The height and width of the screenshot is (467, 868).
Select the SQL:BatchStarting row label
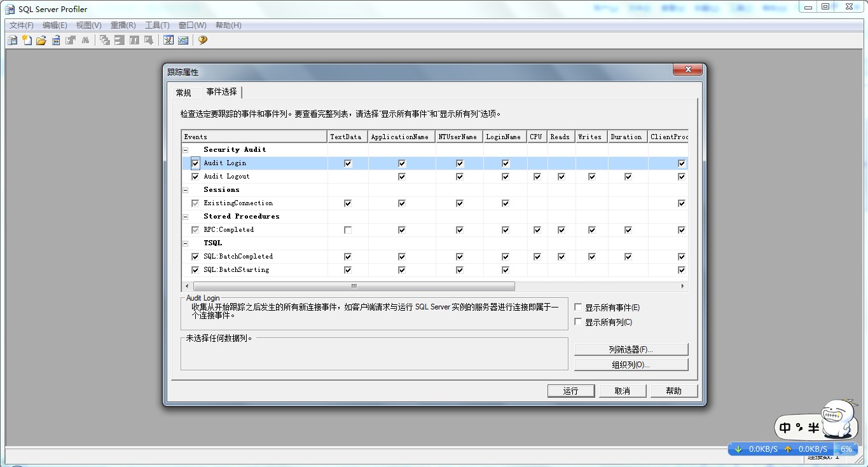237,270
